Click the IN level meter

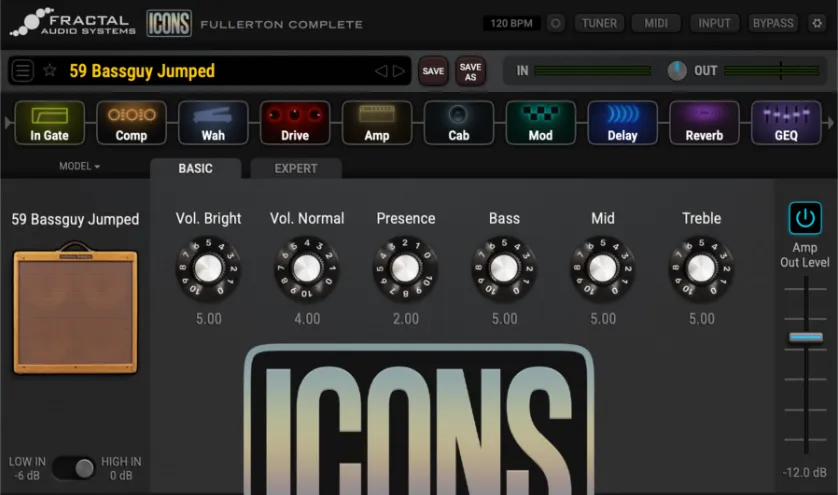(592, 71)
